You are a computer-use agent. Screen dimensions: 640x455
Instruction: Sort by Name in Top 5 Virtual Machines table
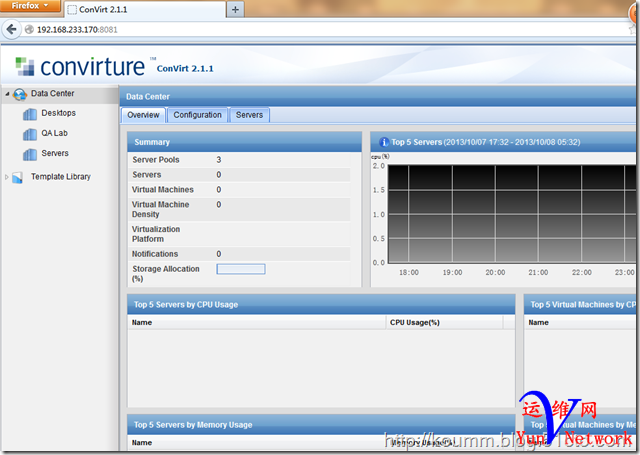[580, 322]
